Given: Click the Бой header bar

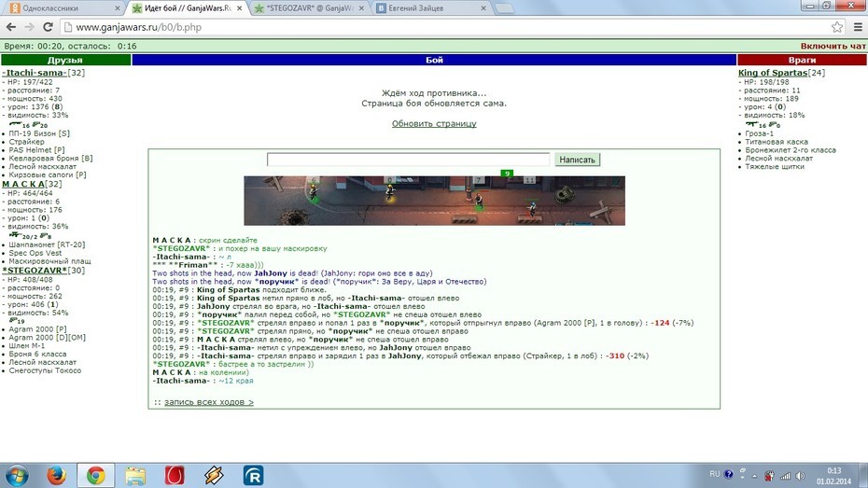Looking at the screenshot, I should pyautogui.click(x=435, y=60).
